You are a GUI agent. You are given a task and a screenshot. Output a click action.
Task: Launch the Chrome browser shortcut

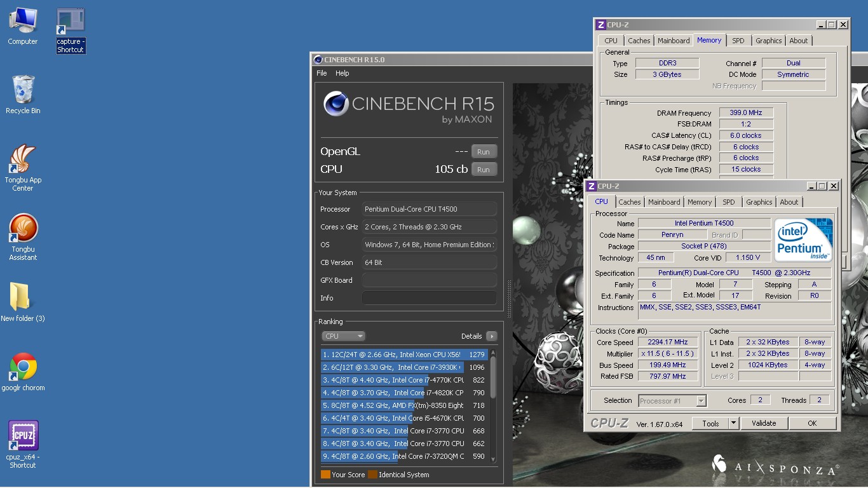pyautogui.click(x=23, y=372)
